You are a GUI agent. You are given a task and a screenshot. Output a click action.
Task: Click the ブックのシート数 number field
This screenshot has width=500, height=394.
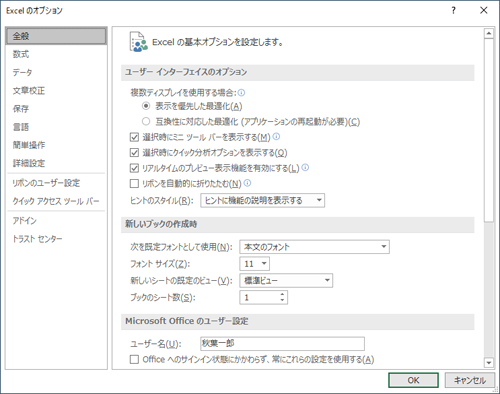pos(259,297)
